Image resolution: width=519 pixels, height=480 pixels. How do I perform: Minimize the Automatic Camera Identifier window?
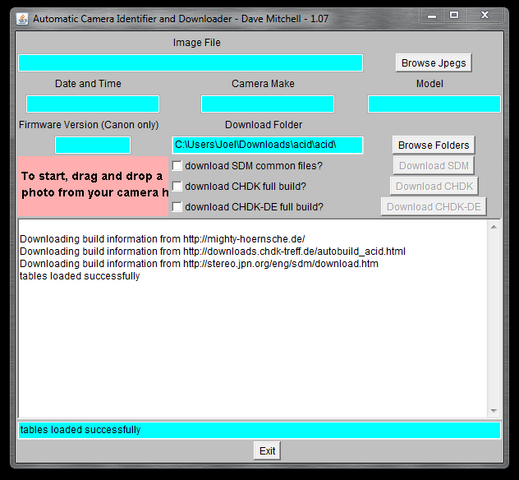432,16
